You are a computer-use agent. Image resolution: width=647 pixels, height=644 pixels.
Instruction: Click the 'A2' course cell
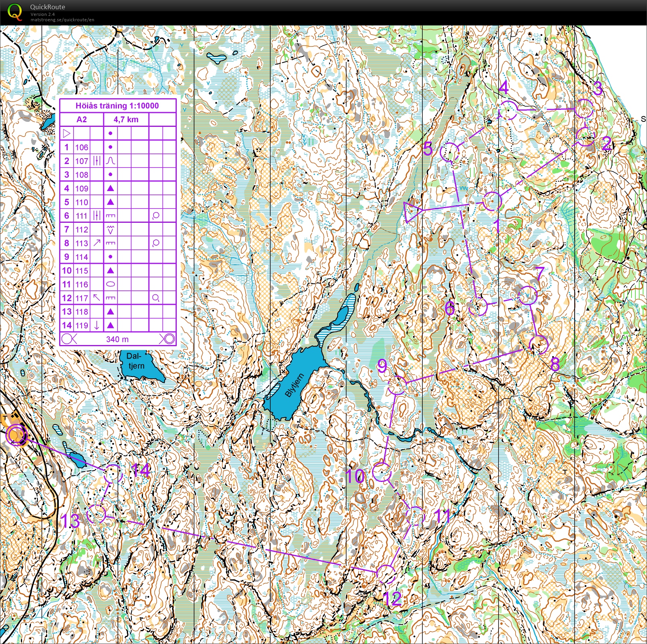click(82, 120)
